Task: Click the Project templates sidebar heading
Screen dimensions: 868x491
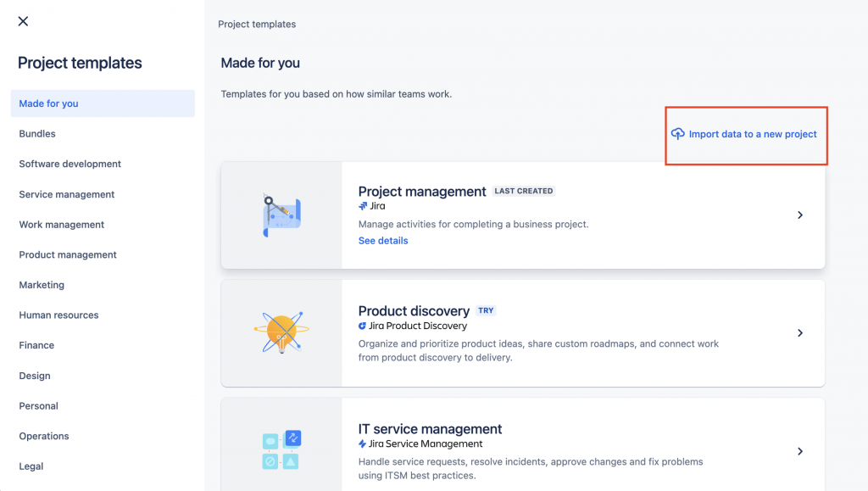Action: point(80,63)
